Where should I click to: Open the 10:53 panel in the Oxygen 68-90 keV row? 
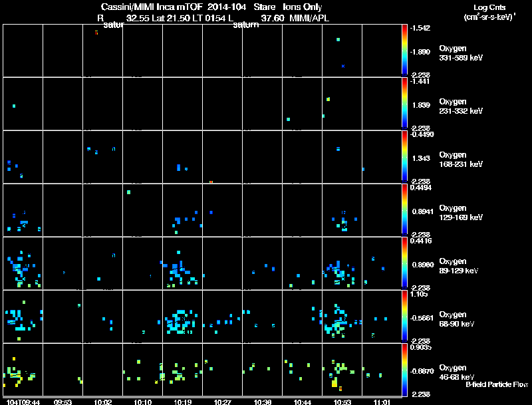pos(342,316)
